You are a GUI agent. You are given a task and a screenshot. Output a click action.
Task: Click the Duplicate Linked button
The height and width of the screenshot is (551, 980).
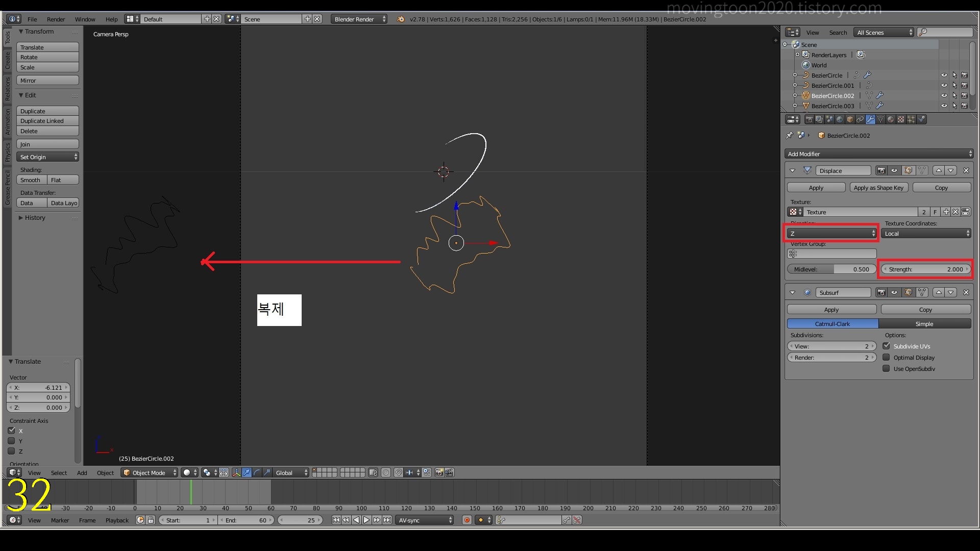pos(47,121)
